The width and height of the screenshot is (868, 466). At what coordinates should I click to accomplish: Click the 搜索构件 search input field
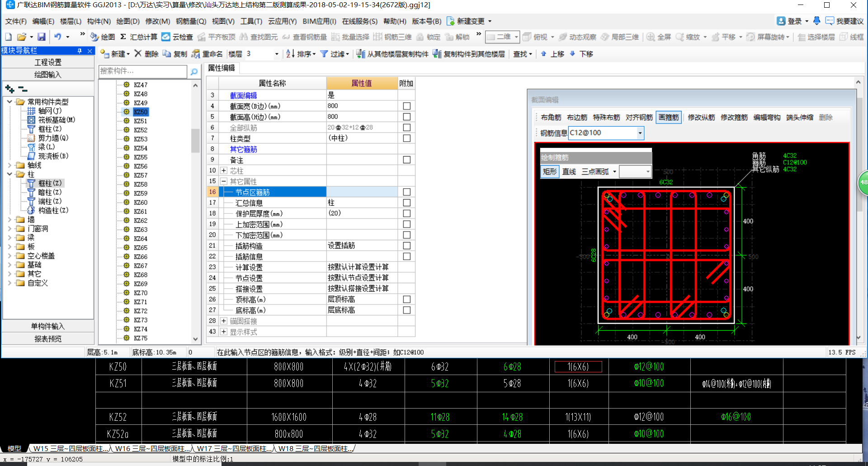click(x=142, y=71)
